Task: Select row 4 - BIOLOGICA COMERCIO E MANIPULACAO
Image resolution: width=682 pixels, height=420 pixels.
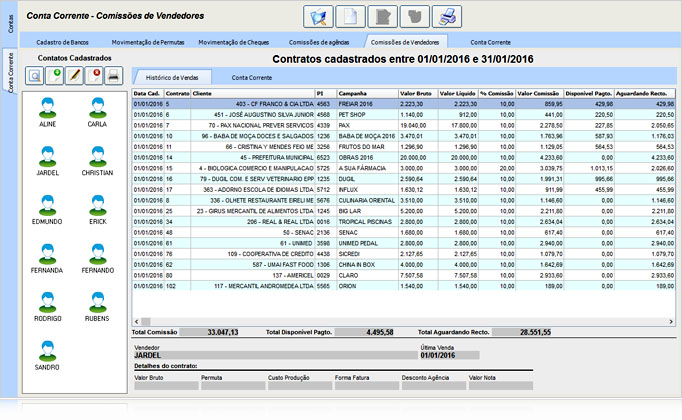Action: [404, 168]
